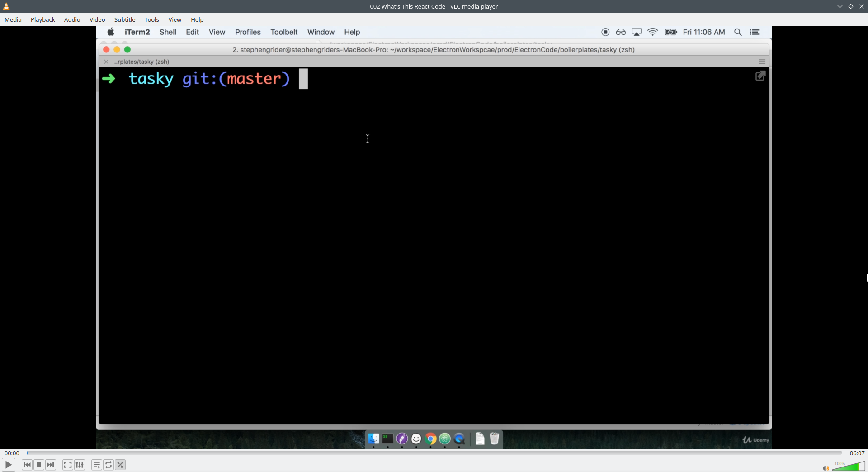This screenshot has height=472, width=868.
Task: Open the VLC Video menu
Action: [x=97, y=19]
